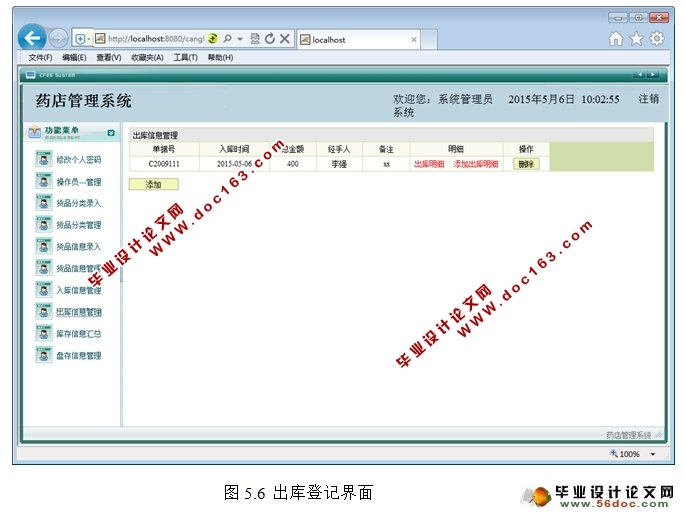Click the 添加出库明细 link
The width and height of the screenshot is (684, 514).
click(x=475, y=164)
